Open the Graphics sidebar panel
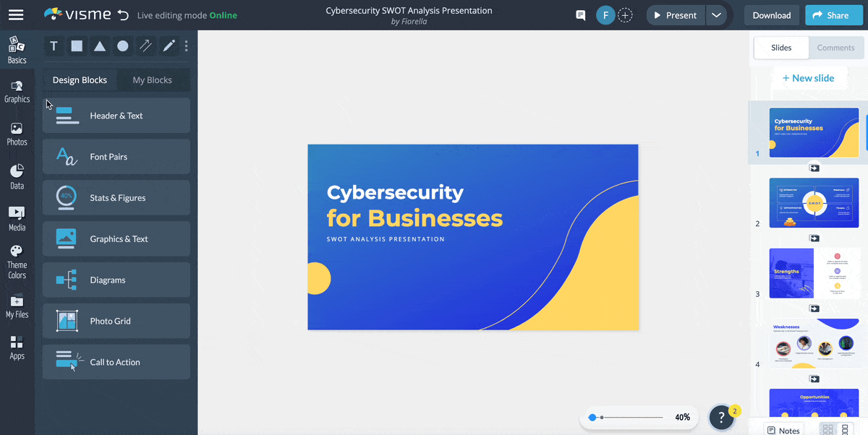The width and height of the screenshot is (868, 435). pos(17,90)
